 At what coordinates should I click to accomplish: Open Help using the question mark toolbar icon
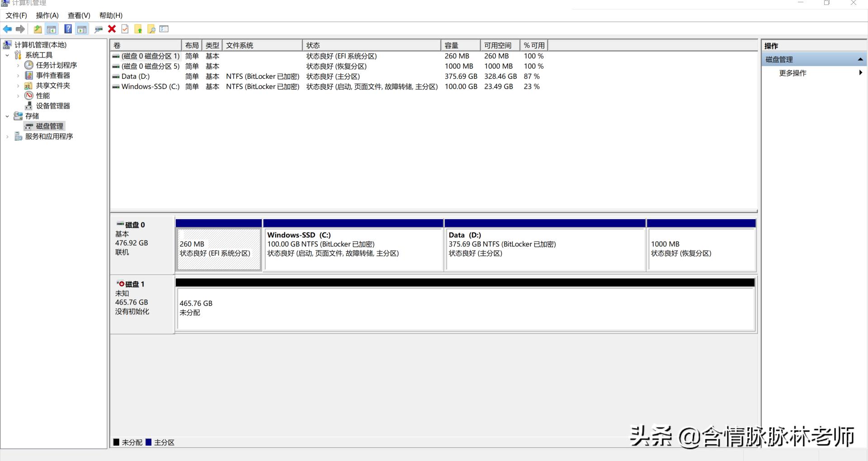tap(68, 29)
